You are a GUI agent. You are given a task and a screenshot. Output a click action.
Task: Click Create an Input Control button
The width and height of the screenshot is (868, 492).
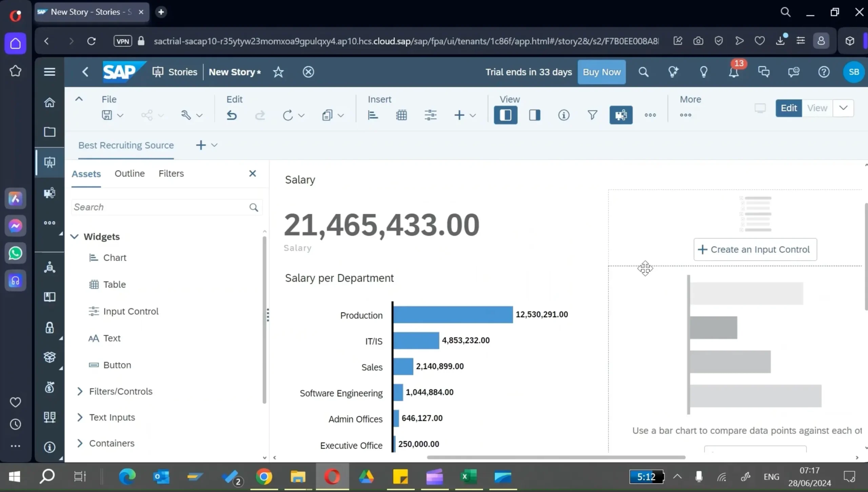click(x=755, y=250)
